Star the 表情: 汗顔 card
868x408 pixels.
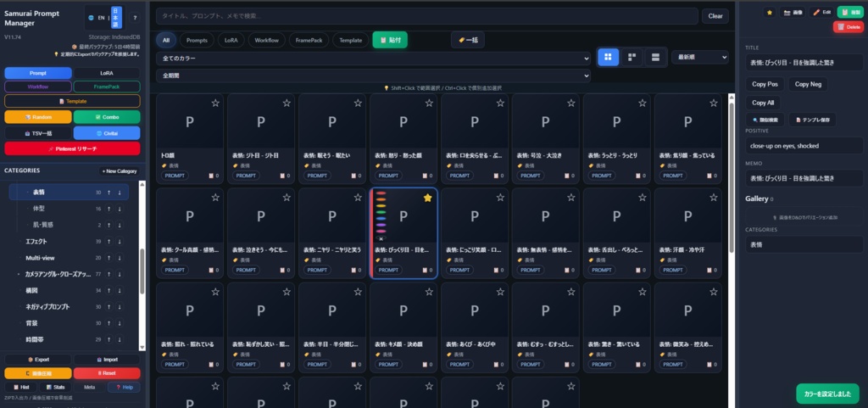[714, 198]
